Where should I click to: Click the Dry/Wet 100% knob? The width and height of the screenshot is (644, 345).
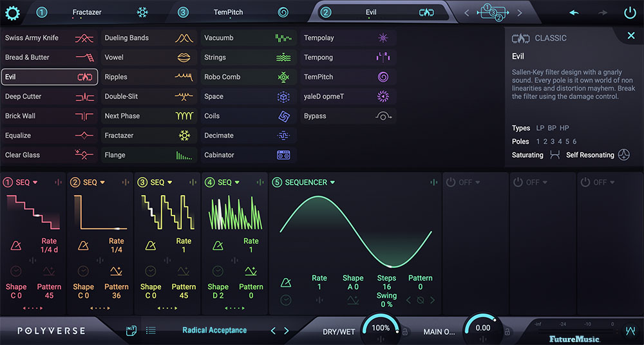[x=381, y=328]
